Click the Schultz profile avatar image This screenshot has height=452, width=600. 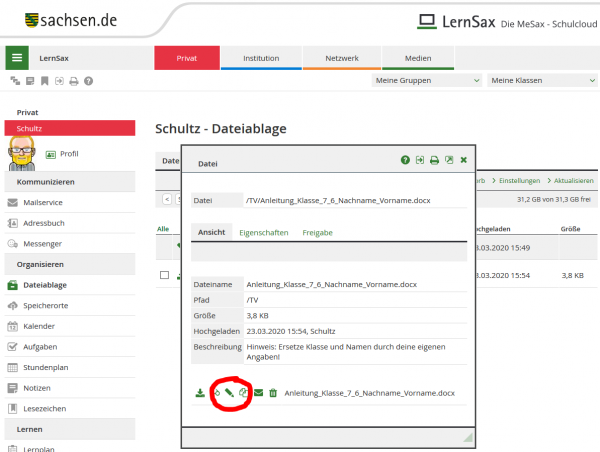(x=22, y=153)
